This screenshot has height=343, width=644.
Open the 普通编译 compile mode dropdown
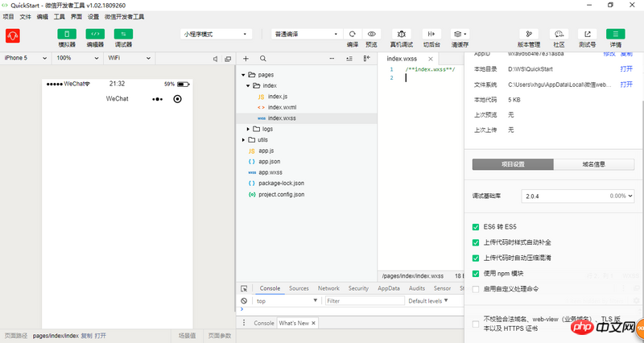307,34
